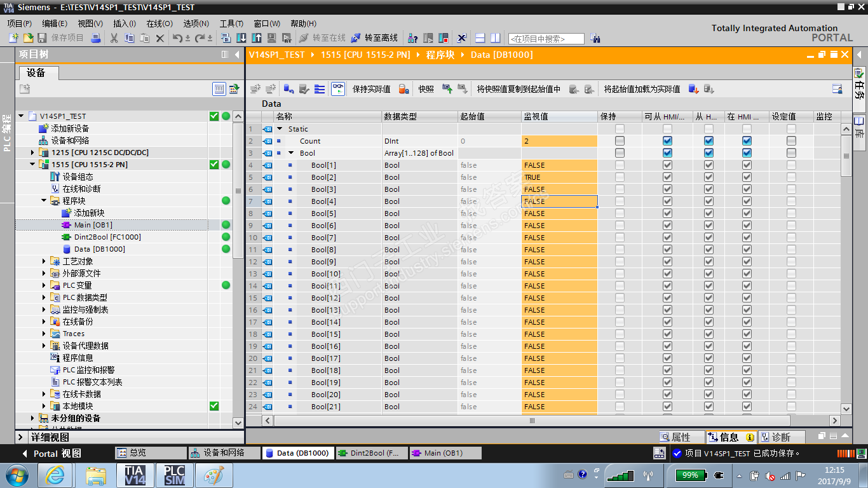Click the new project icon in main toolbar

click(13, 38)
